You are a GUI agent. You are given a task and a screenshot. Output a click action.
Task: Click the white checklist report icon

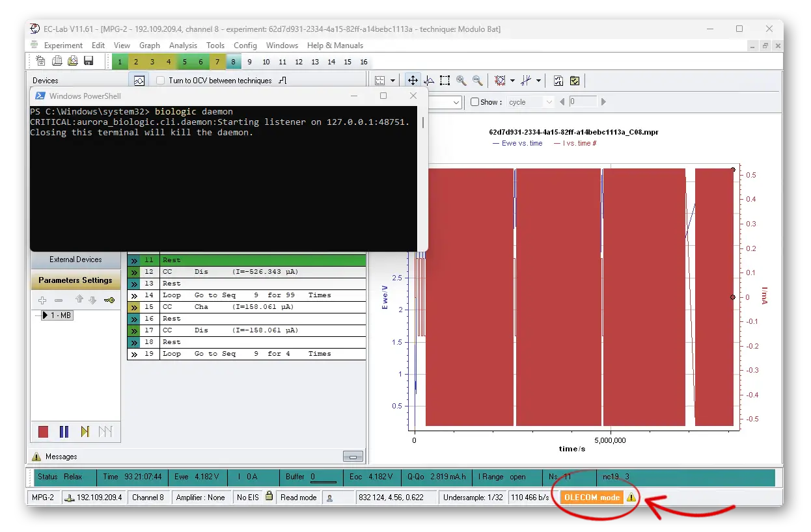pos(558,81)
